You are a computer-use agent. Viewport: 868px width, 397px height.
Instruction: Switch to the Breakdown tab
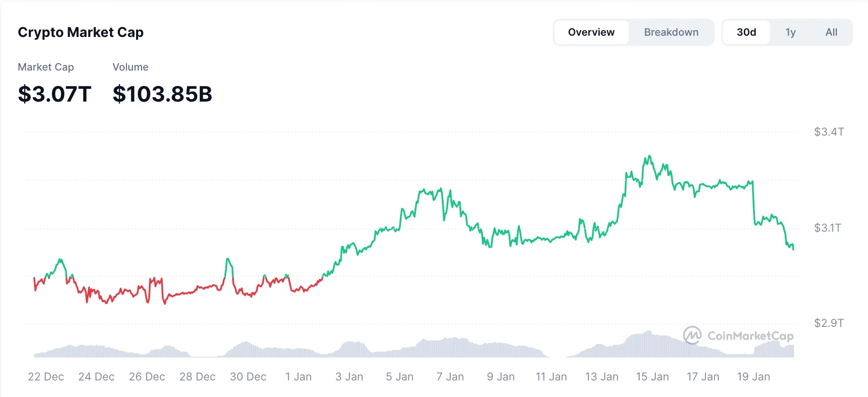click(x=671, y=32)
